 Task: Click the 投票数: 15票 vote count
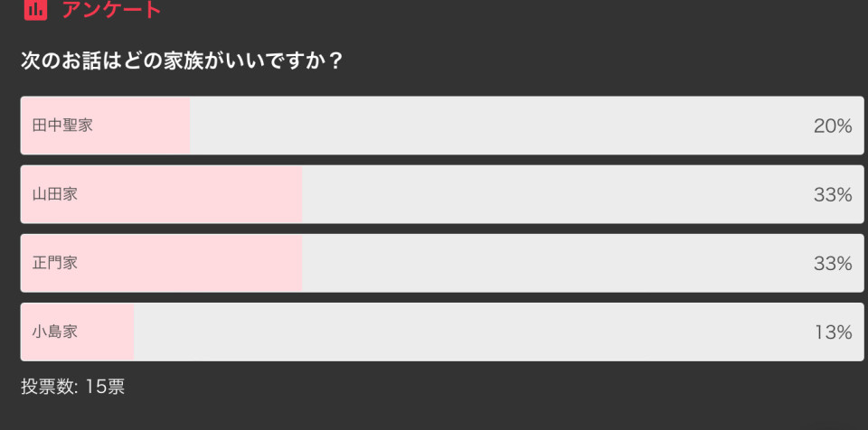[x=73, y=387]
